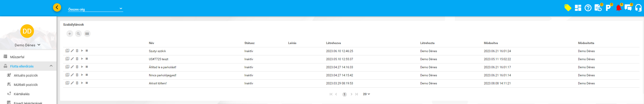Click the headset support icon
The width and height of the screenshot is (644, 104).
[x=638, y=8]
